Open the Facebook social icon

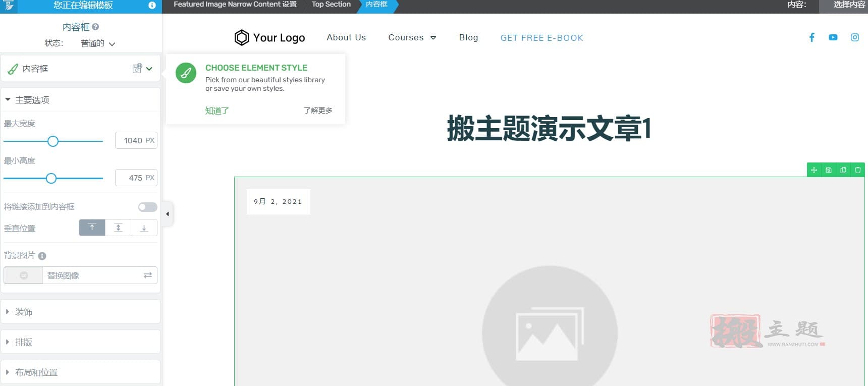pyautogui.click(x=812, y=37)
